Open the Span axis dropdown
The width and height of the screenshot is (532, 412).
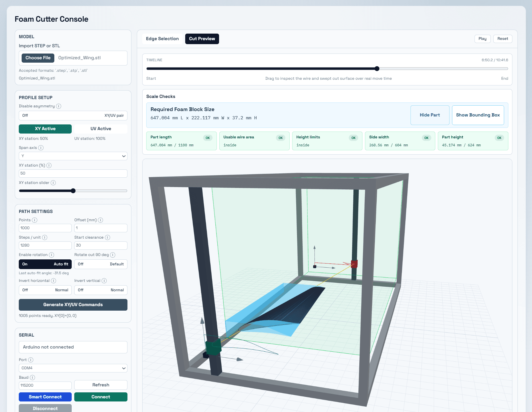coord(73,156)
